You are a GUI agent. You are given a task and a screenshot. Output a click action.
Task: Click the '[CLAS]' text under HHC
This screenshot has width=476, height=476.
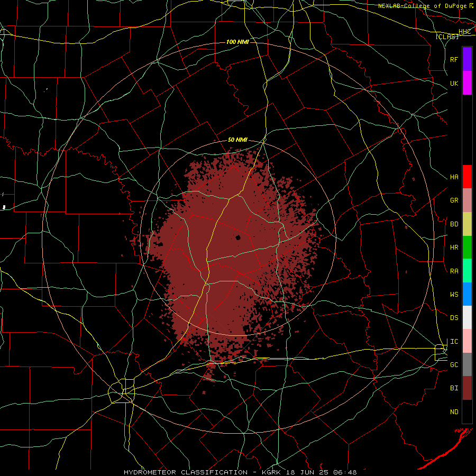(447, 36)
